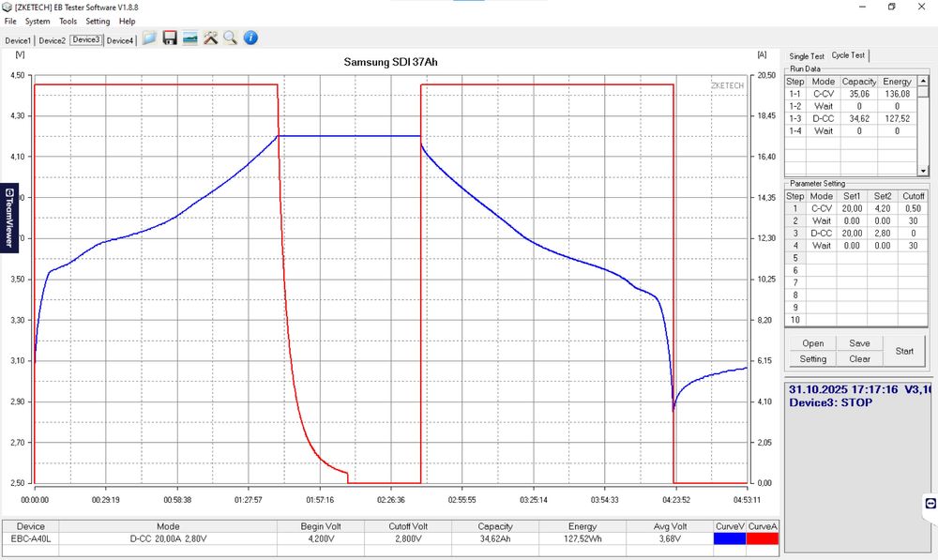This screenshot has height=560, width=938.
Task: Click the red CurveA color swatch
Action: 763,538
